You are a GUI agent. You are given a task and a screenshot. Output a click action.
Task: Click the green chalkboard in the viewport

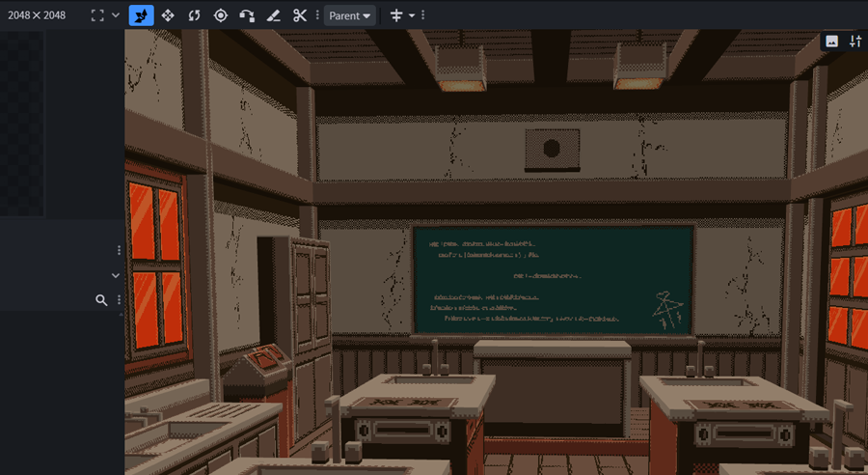pyautogui.click(x=553, y=280)
